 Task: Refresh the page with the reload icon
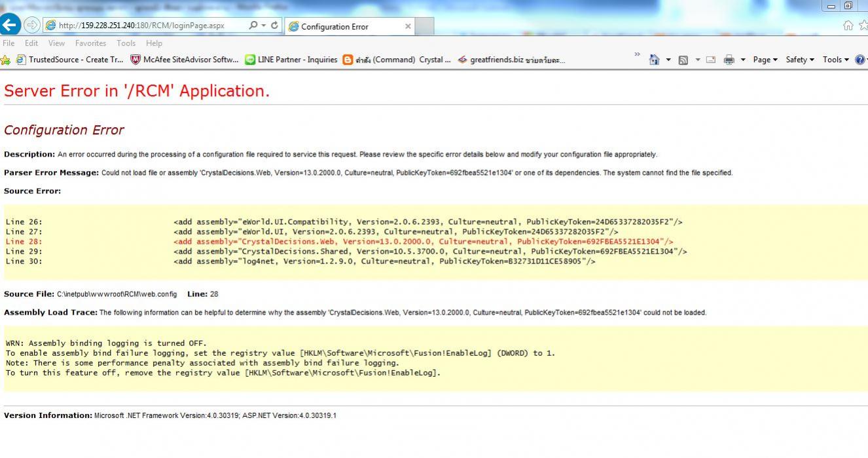pos(274,26)
